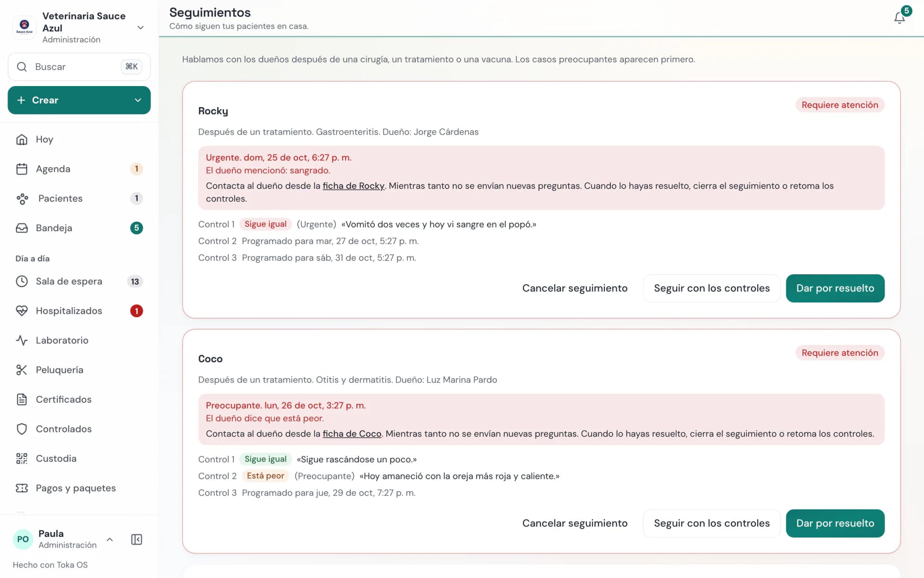Open the Crear dropdown arrow
Image resolution: width=924 pixels, height=578 pixels.
pyautogui.click(x=138, y=100)
